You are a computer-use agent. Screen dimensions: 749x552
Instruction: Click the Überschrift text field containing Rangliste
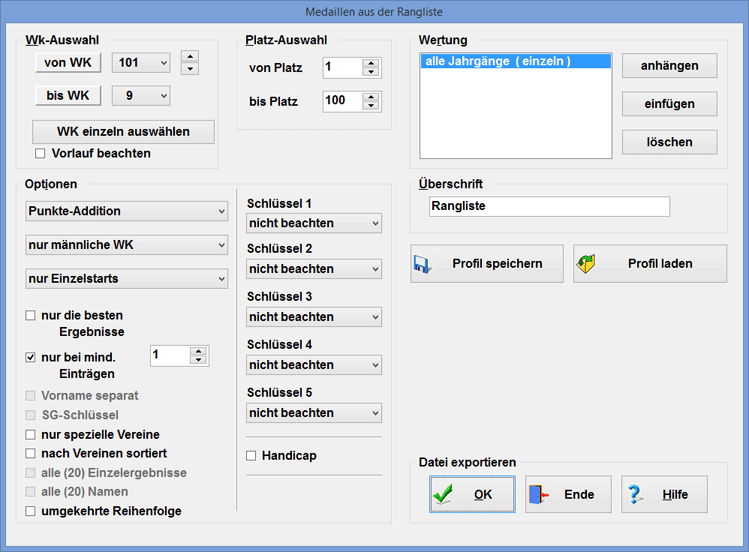click(548, 206)
